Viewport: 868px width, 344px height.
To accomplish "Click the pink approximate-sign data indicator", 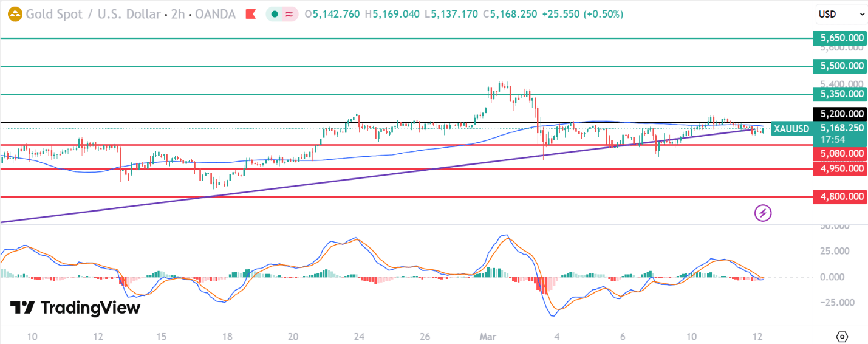I will pyautogui.click(x=290, y=14).
